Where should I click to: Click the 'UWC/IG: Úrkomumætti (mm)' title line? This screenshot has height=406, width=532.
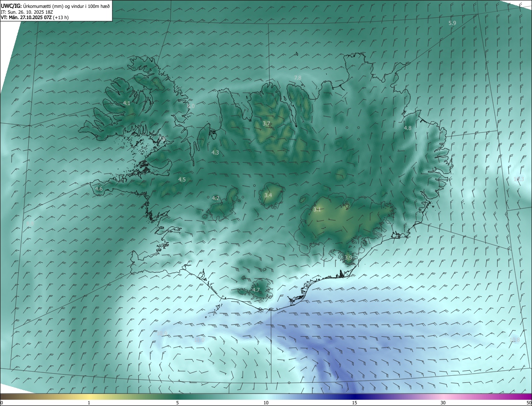[55, 6]
